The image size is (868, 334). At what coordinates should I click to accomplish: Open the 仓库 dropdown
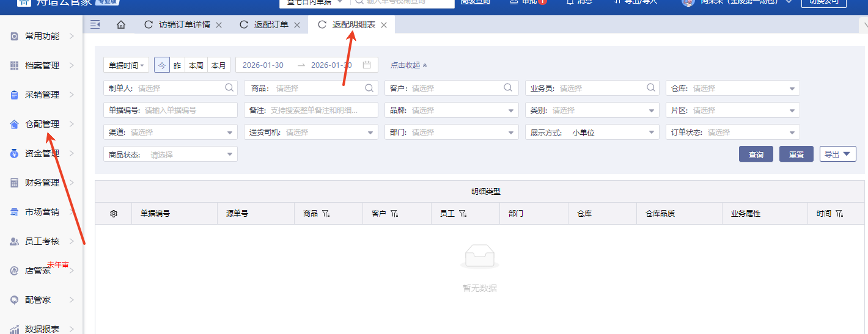(x=732, y=88)
